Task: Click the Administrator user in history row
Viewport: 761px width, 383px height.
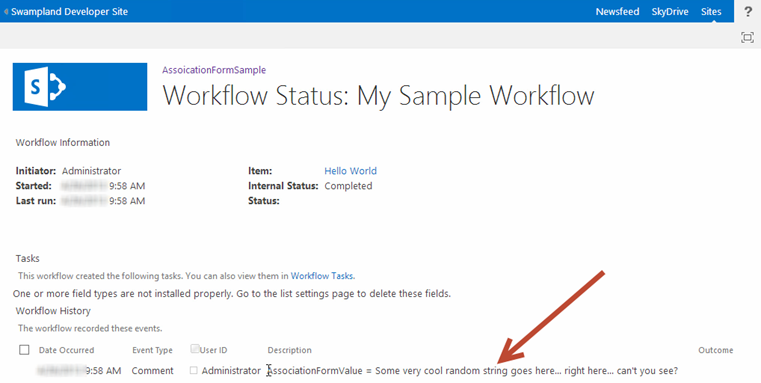Action: (231, 370)
